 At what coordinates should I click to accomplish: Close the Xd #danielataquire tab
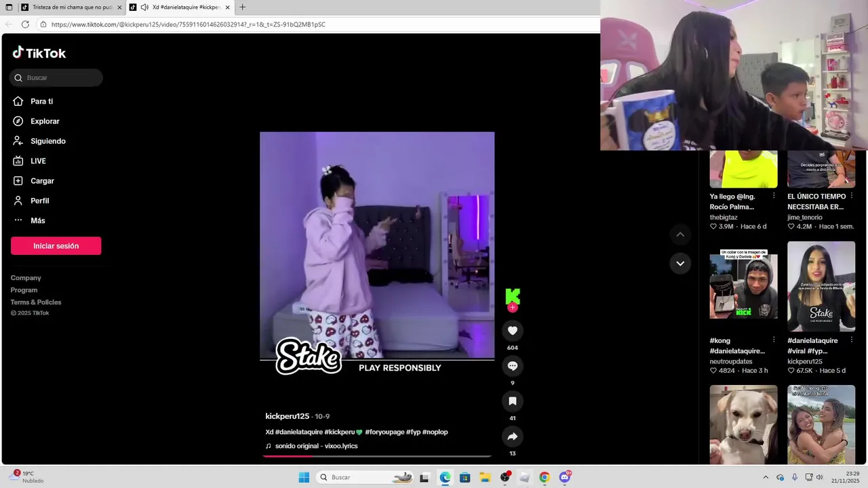[x=228, y=7]
